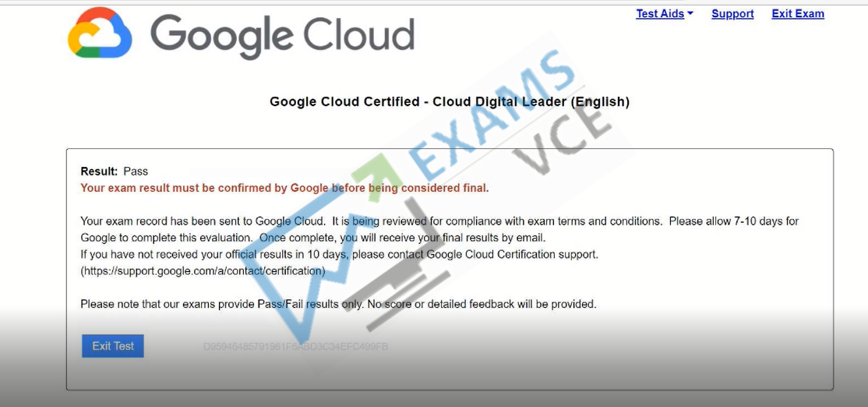Screen dimensions: 868x407
Task: Click the Google Cloud wordmark text
Action: (282, 34)
